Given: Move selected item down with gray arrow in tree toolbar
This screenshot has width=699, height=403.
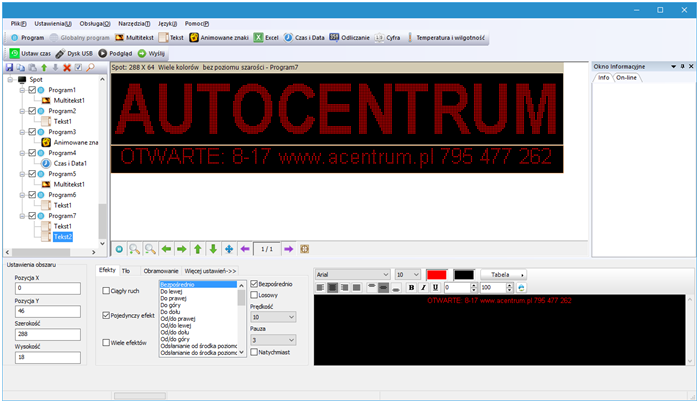Looking at the screenshot, I should tap(55, 67).
